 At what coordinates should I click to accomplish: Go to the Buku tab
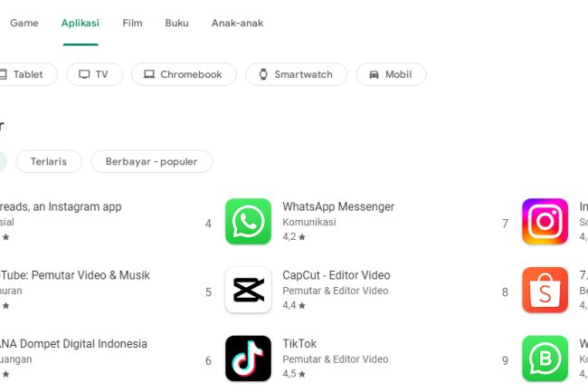pos(176,23)
